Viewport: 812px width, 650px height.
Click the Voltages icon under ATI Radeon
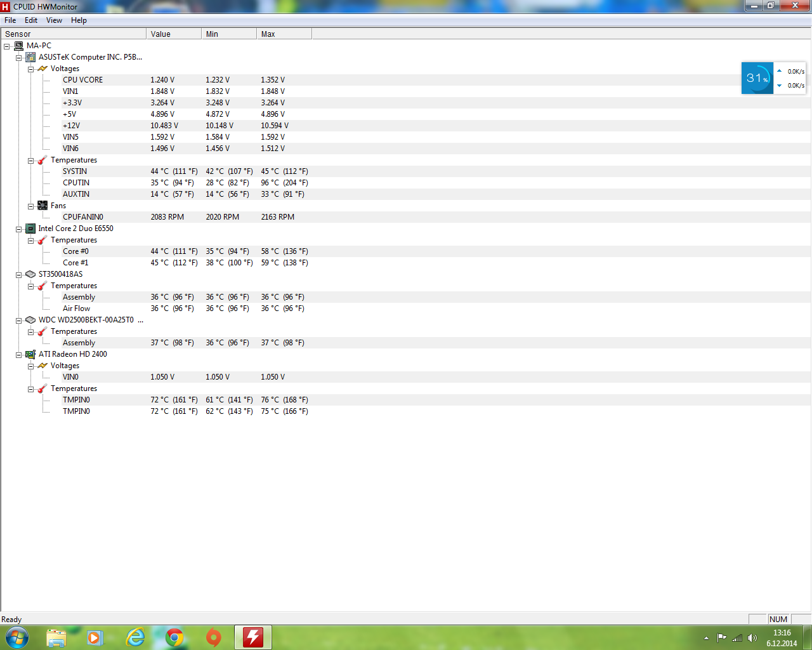click(43, 366)
